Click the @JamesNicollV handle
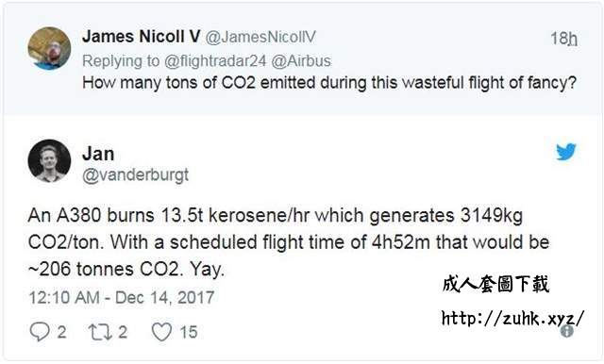The image size is (604, 364). click(260, 37)
